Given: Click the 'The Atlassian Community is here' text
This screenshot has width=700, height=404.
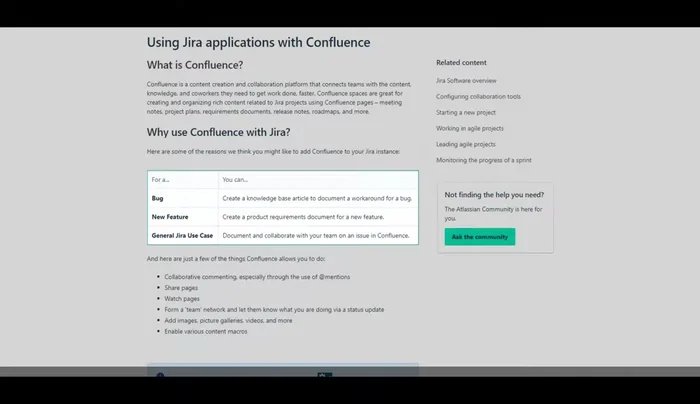Looking at the screenshot, I should coord(493,214).
